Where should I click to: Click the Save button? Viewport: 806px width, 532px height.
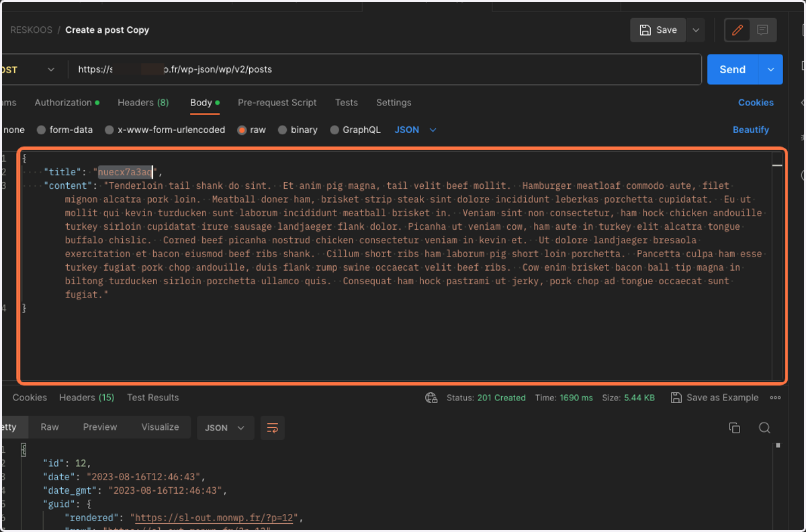(x=658, y=30)
